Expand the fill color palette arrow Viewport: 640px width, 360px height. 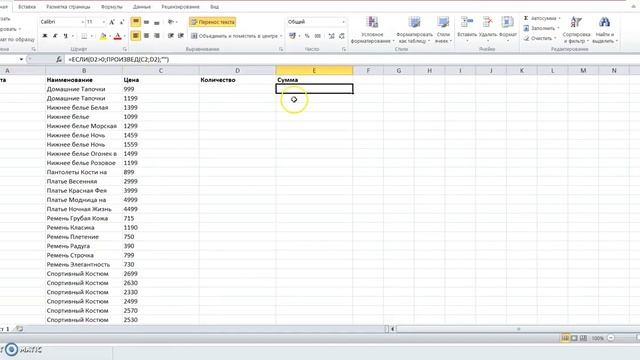[109, 36]
